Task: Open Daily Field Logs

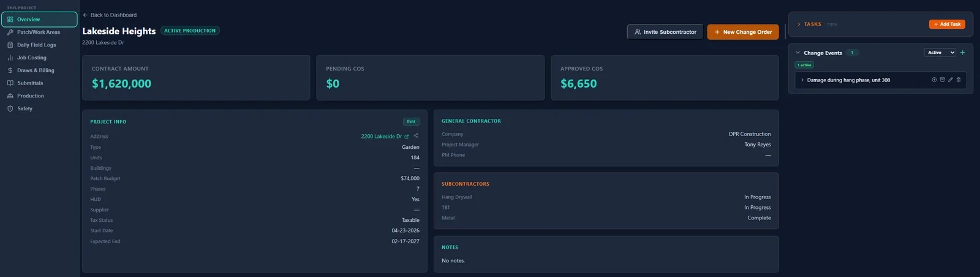Action: [x=39, y=45]
